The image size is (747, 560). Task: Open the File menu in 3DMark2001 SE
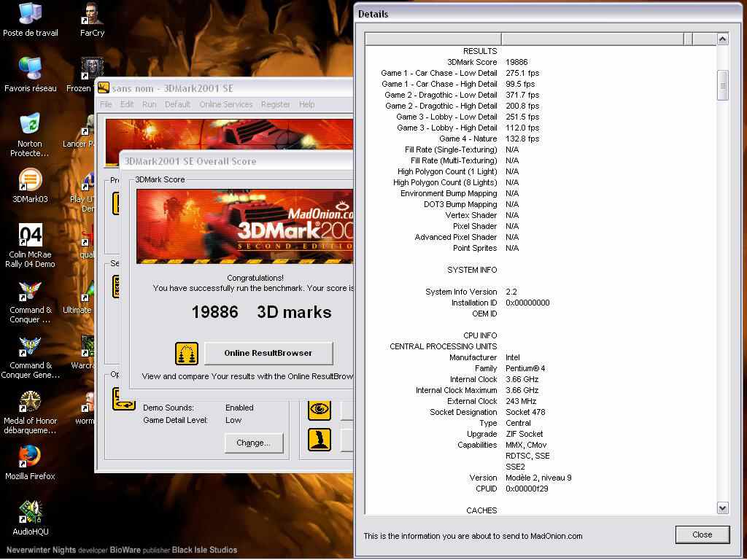point(106,104)
